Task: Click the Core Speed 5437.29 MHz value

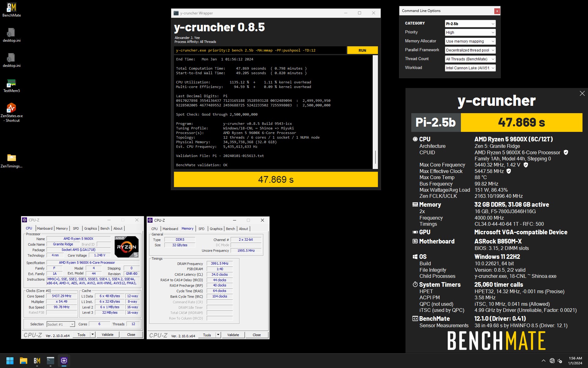Action: click(62, 296)
